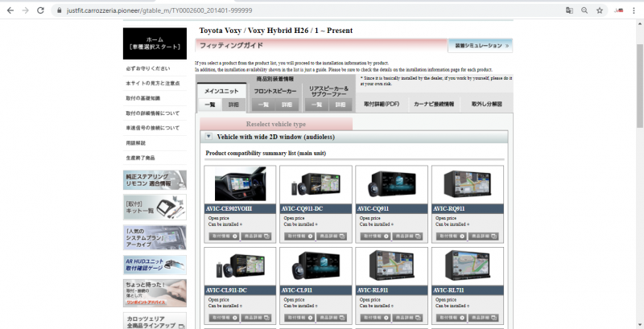Click AVIC-CL911-DC product image
Screen dimensions: 644x329
tap(240, 265)
